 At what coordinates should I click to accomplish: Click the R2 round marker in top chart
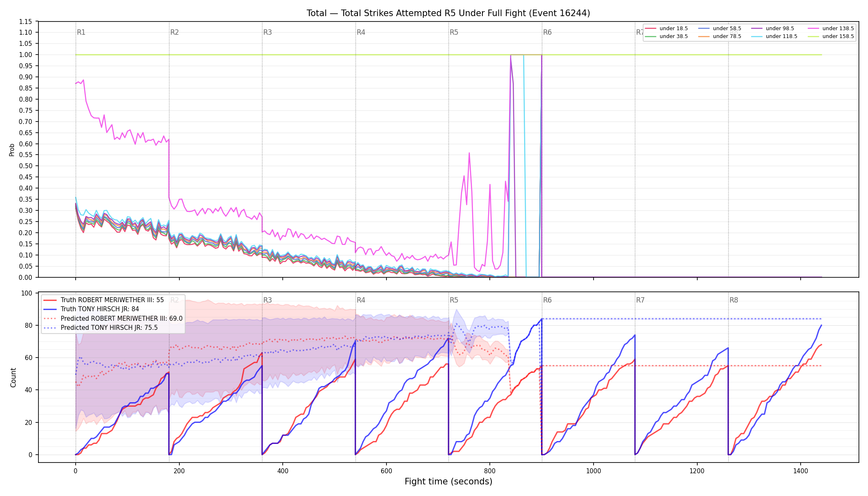[x=174, y=32]
